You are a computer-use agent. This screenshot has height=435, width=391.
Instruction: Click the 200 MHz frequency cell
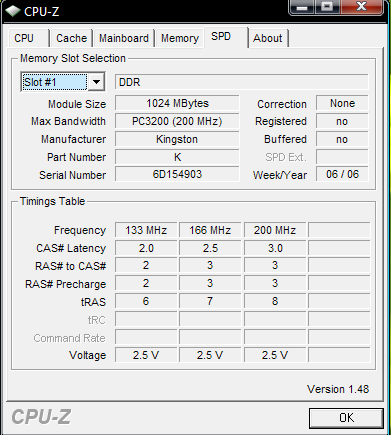275,230
